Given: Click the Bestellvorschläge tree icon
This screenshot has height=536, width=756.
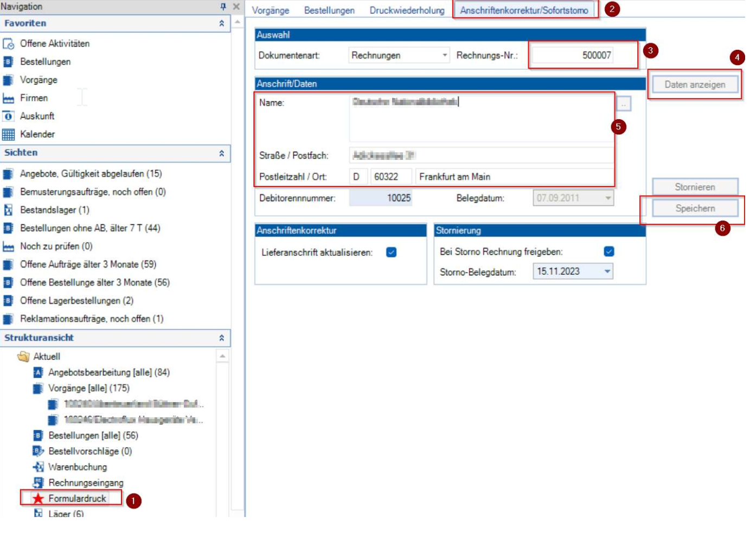Looking at the screenshot, I should (x=38, y=451).
